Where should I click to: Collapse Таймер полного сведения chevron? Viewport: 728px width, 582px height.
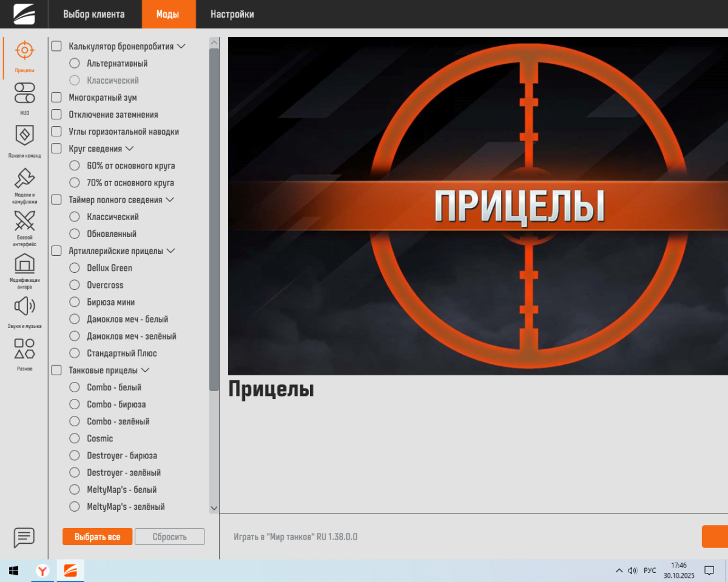(170, 199)
